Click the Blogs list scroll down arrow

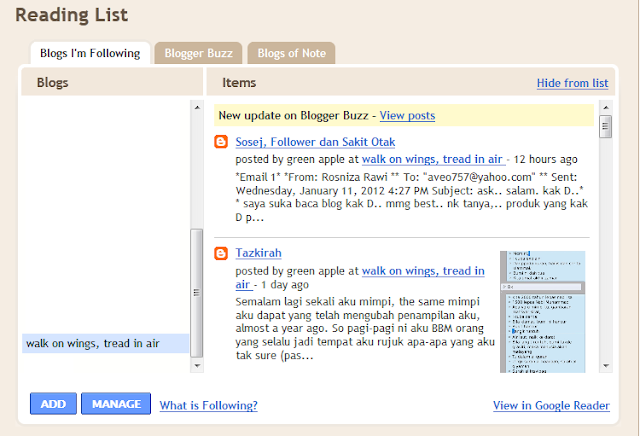point(197,366)
